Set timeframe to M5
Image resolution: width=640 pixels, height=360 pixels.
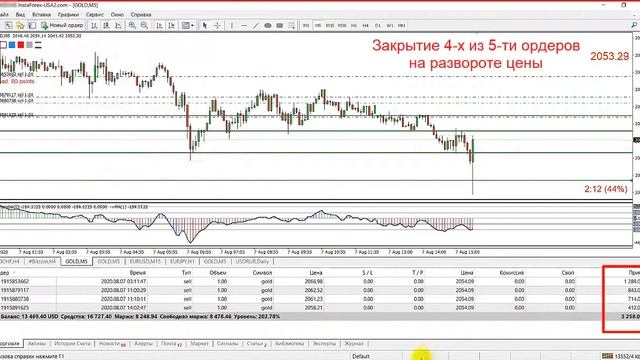(318, 25)
